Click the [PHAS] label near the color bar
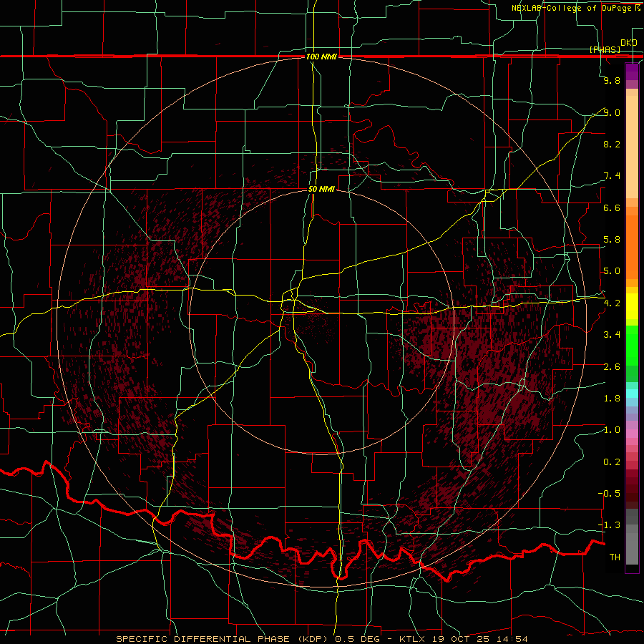 pyautogui.click(x=605, y=49)
